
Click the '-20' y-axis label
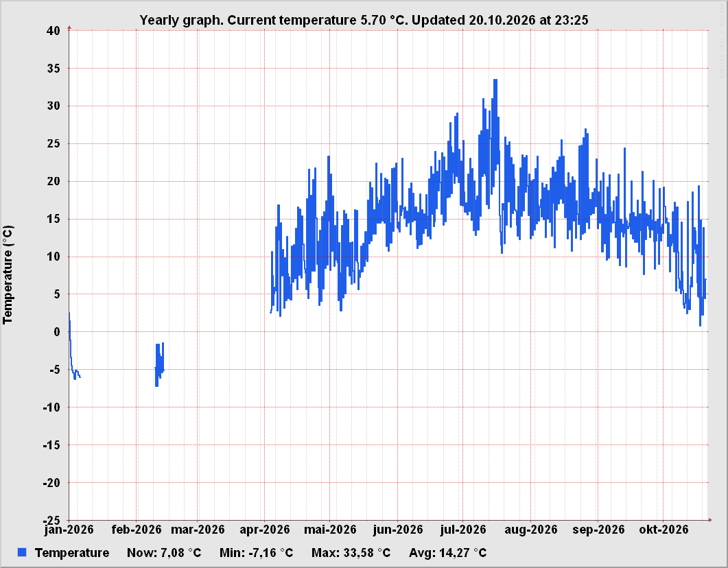coord(51,483)
